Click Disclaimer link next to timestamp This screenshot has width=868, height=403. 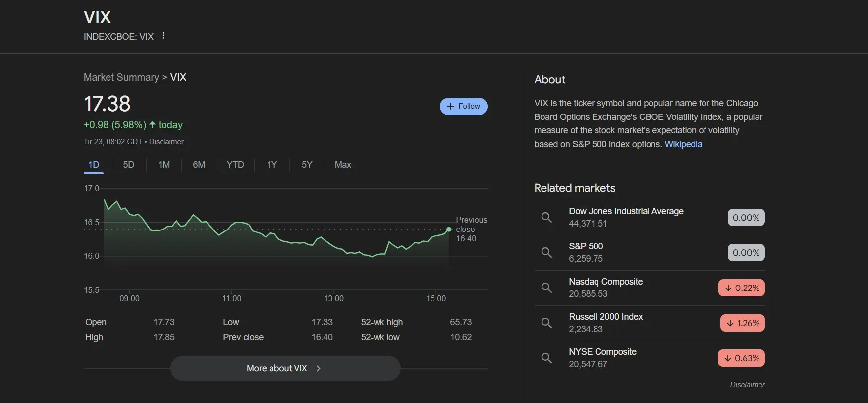point(166,142)
